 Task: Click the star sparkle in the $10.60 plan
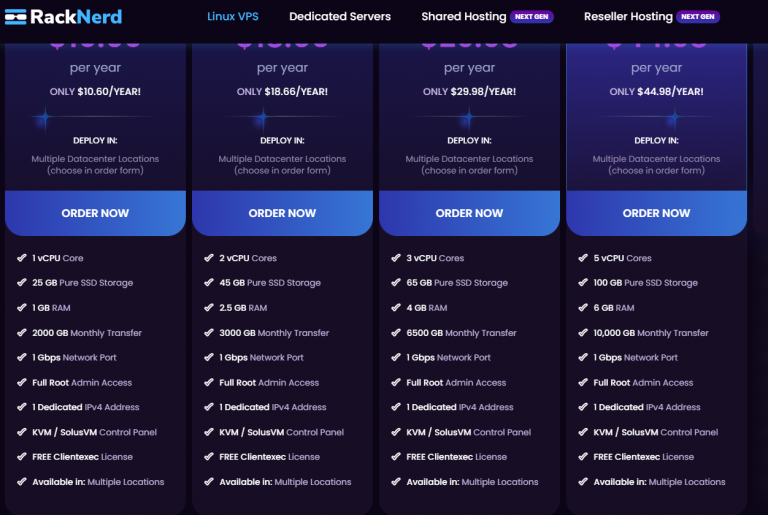[43, 120]
